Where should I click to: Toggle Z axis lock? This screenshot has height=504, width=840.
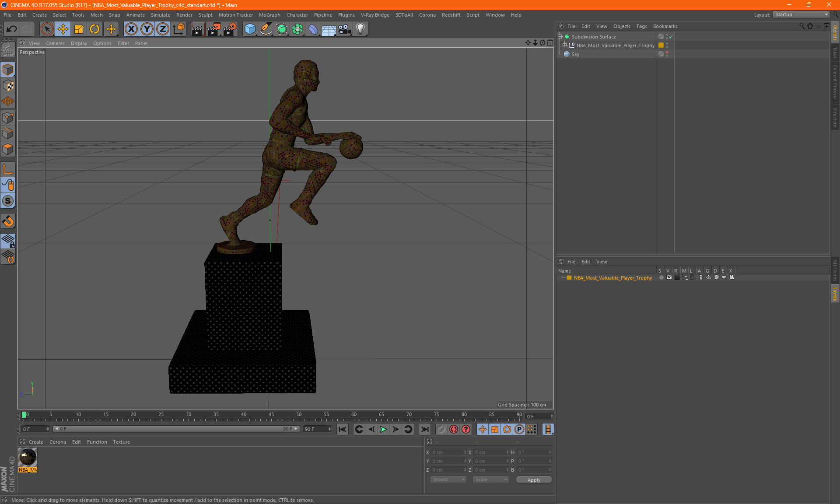(x=163, y=29)
